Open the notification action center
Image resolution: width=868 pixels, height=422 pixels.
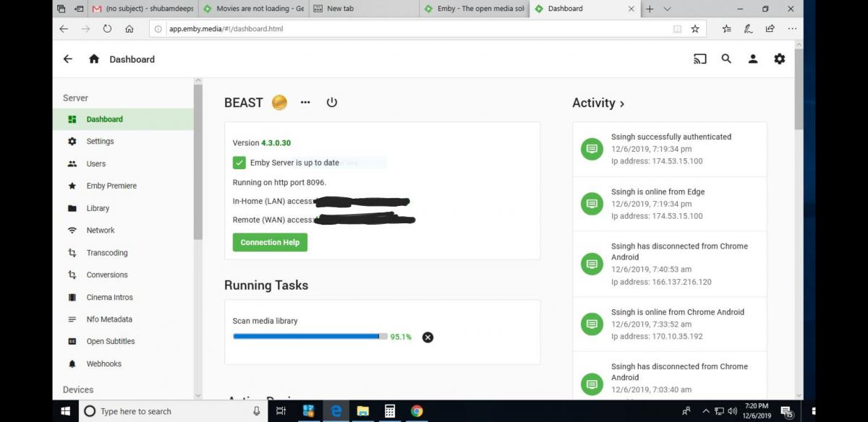[x=786, y=412]
